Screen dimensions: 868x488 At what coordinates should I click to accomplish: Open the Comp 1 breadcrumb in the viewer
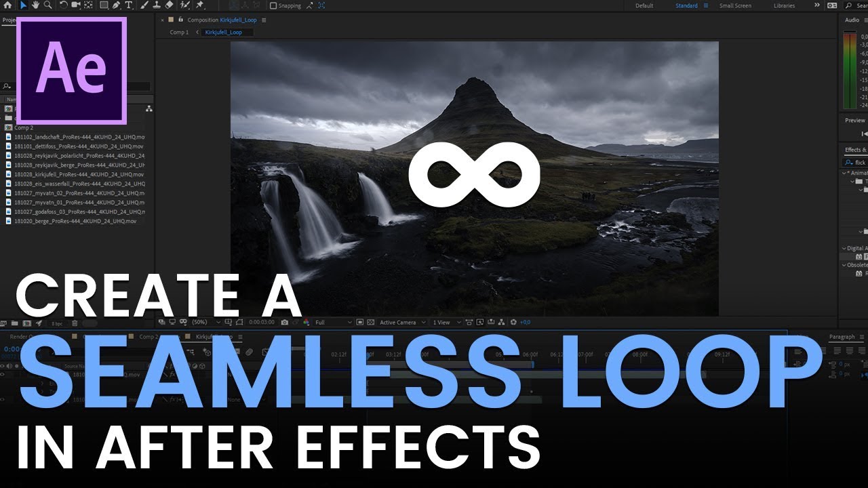pos(179,32)
